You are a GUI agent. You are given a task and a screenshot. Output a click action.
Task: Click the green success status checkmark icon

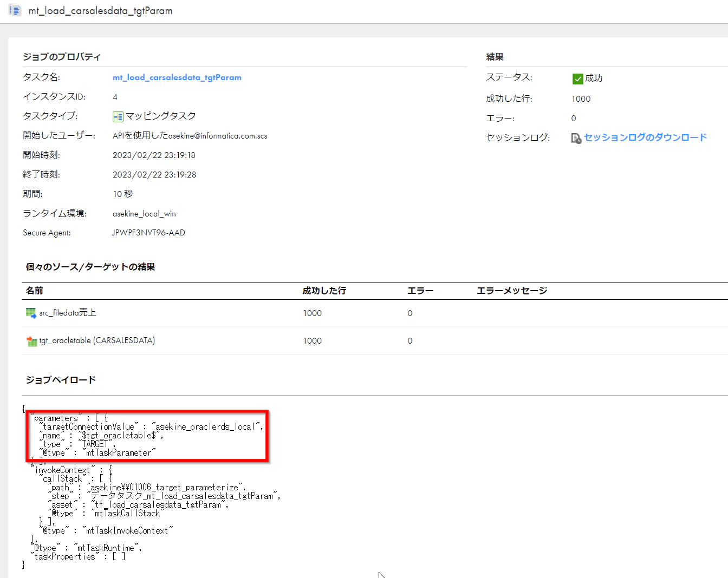coord(577,79)
